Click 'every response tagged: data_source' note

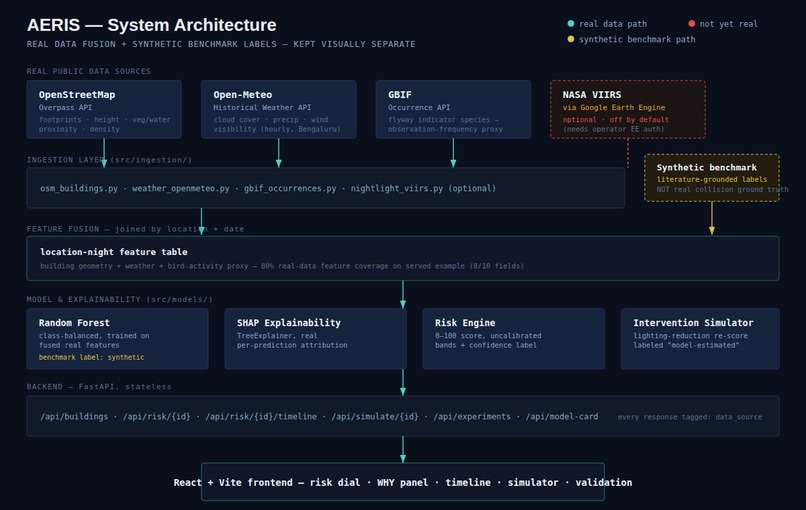pyautogui.click(x=690, y=417)
